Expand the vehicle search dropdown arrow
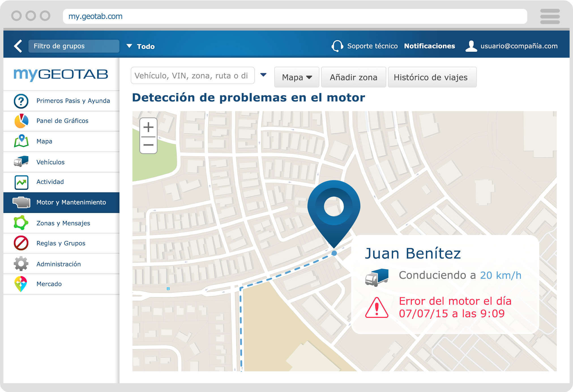 [263, 75]
